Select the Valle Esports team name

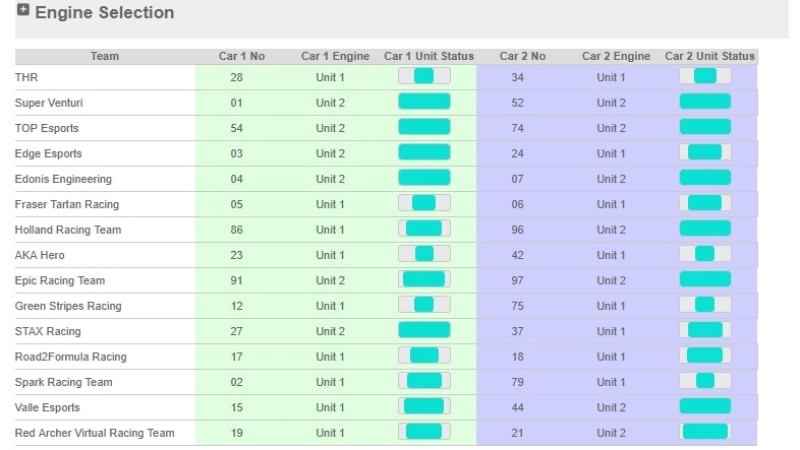click(x=47, y=408)
